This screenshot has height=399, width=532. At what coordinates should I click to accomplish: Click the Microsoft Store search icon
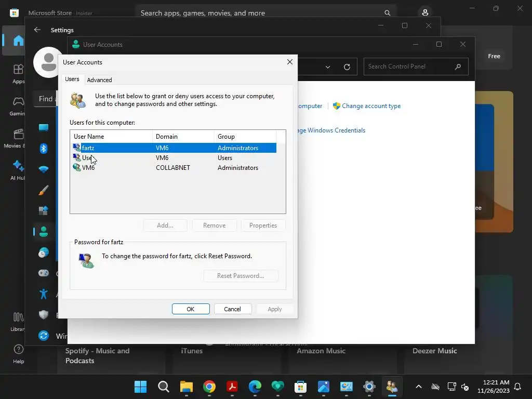[388, 13]
